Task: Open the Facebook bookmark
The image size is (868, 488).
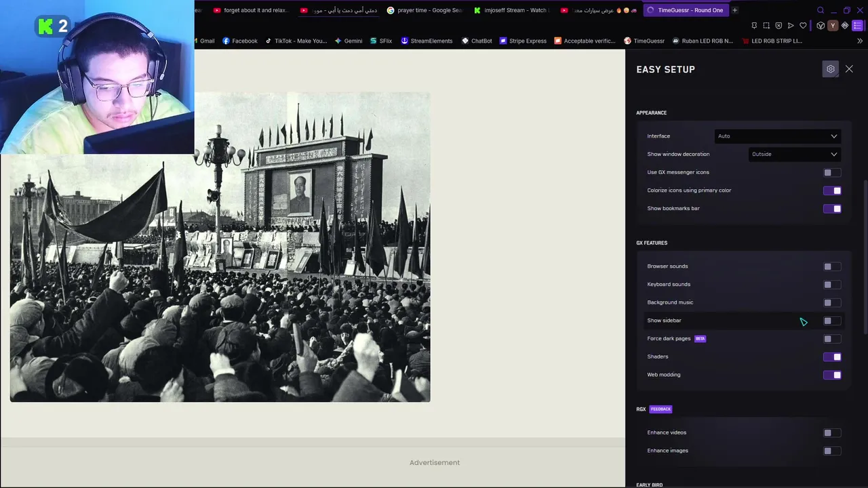Action: tap(240, 41)
